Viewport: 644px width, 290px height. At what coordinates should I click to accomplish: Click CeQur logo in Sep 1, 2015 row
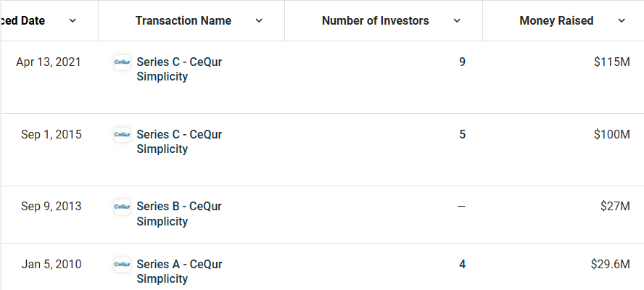click(x=122, y=135)
